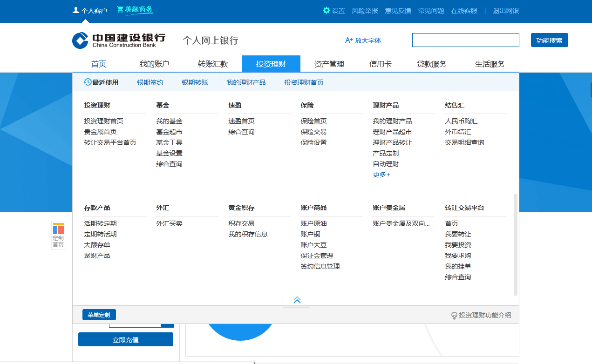The image size is (592, 364).
Task: Open recent item 银期签约
Action: pos(150,82)
